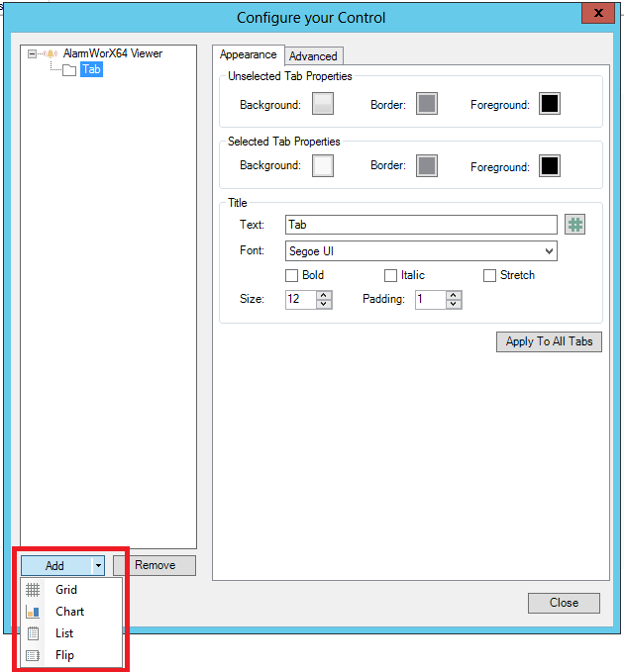Decrease the Padding spinner value

[x=454, y=304]
